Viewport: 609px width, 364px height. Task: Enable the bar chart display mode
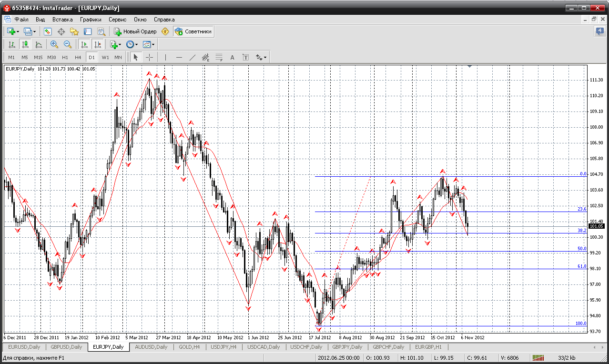pyautogui.click(x=12, y=44)
